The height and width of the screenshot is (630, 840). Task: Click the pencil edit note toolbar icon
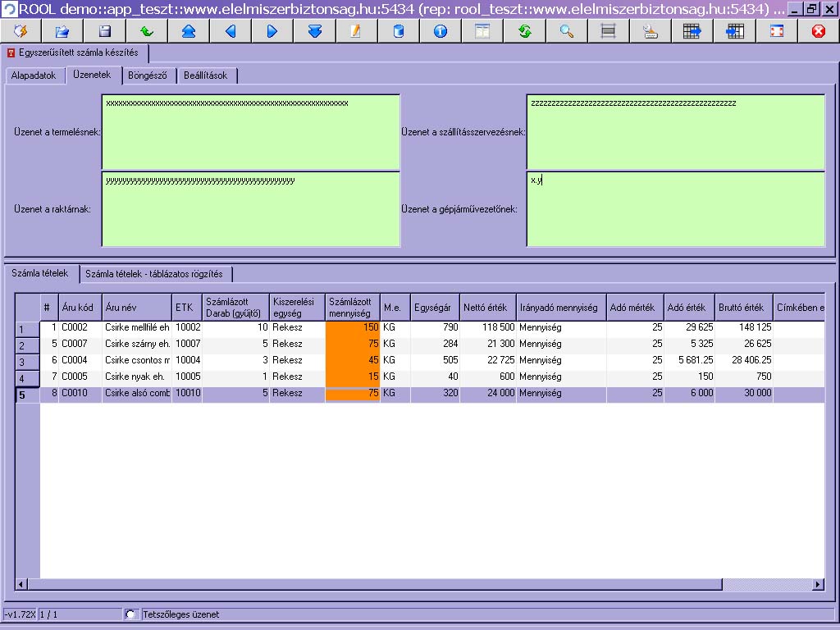point(356,31)
